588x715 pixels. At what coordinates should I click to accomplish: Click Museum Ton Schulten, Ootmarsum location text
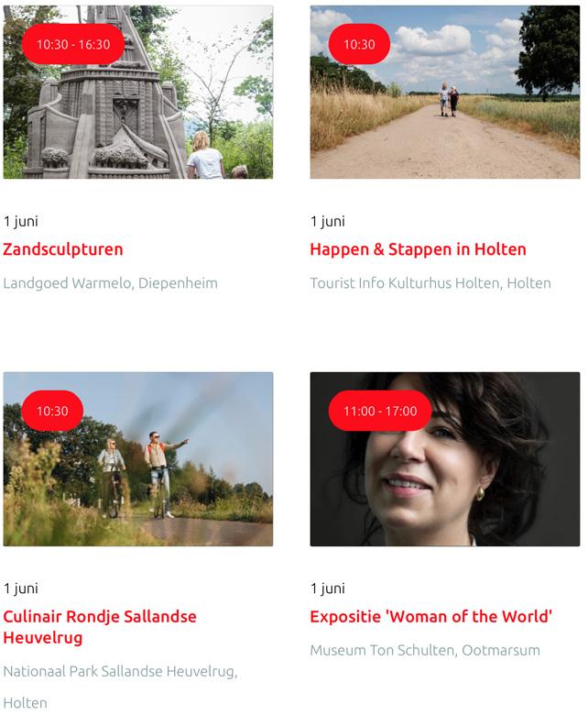pos(425,650)
